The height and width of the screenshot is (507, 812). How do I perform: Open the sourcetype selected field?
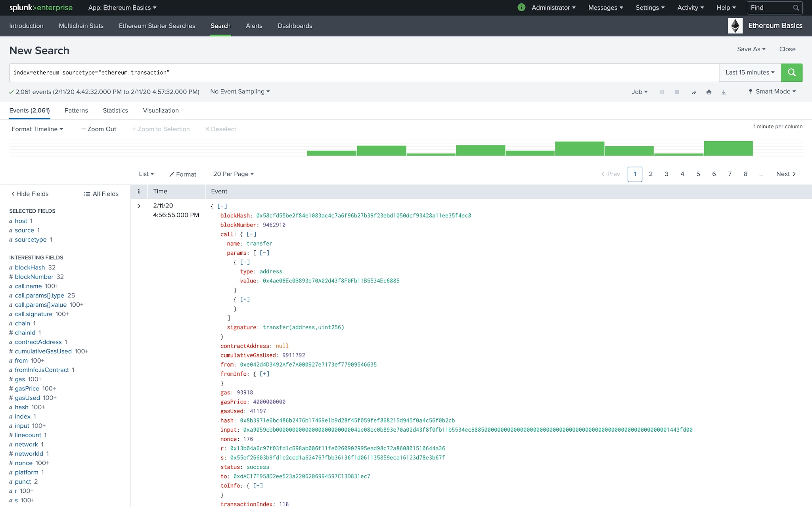tap(31, 240)
